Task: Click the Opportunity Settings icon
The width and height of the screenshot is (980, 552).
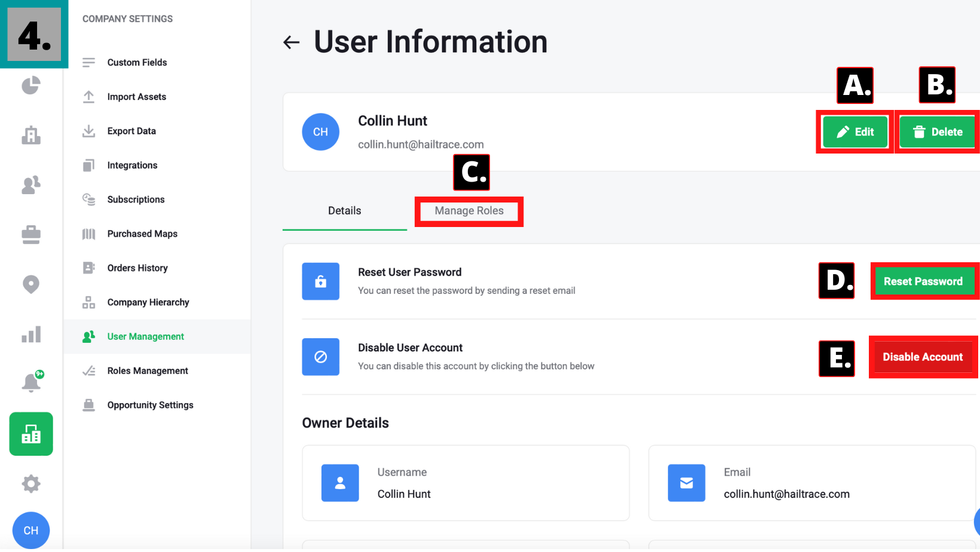Action: coord(88,405)
